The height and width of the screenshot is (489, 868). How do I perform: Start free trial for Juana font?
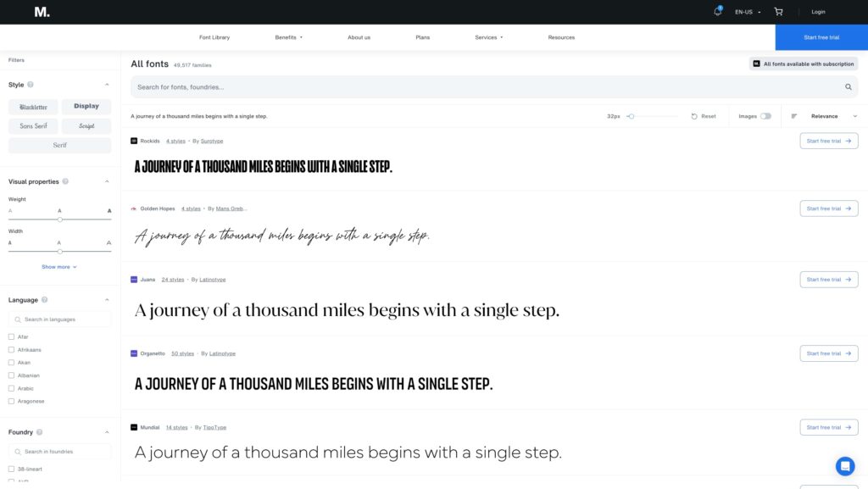click(829, 280)
